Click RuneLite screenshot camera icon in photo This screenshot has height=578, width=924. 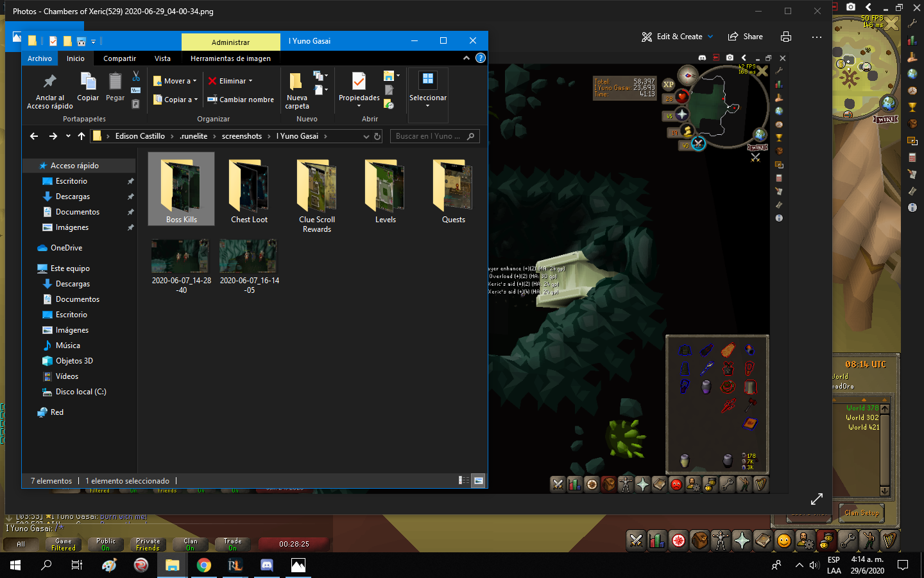point(730,58)
